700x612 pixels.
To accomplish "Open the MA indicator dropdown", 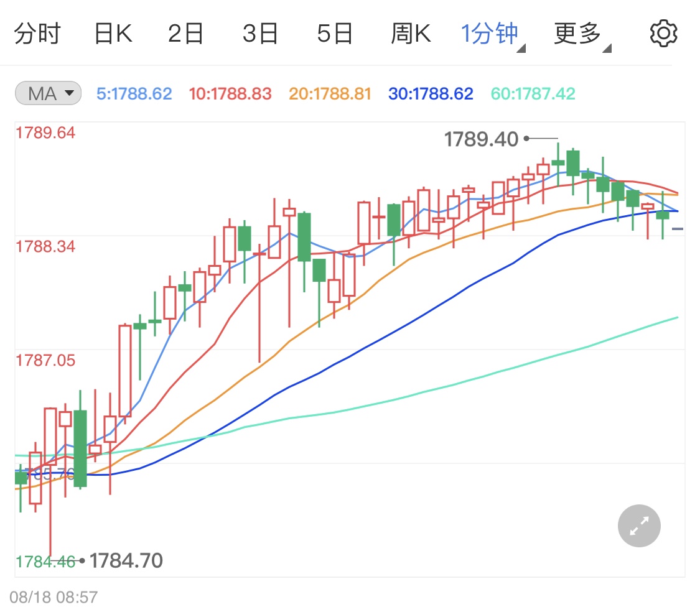I will click(48, 93).
